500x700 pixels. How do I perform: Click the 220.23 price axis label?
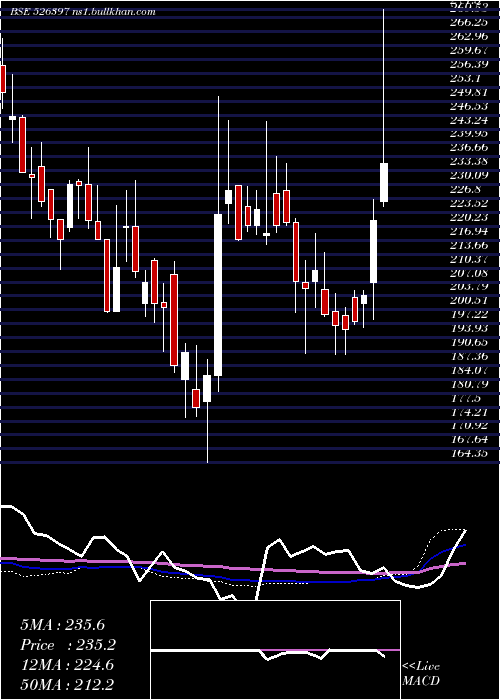pos(468,217)
